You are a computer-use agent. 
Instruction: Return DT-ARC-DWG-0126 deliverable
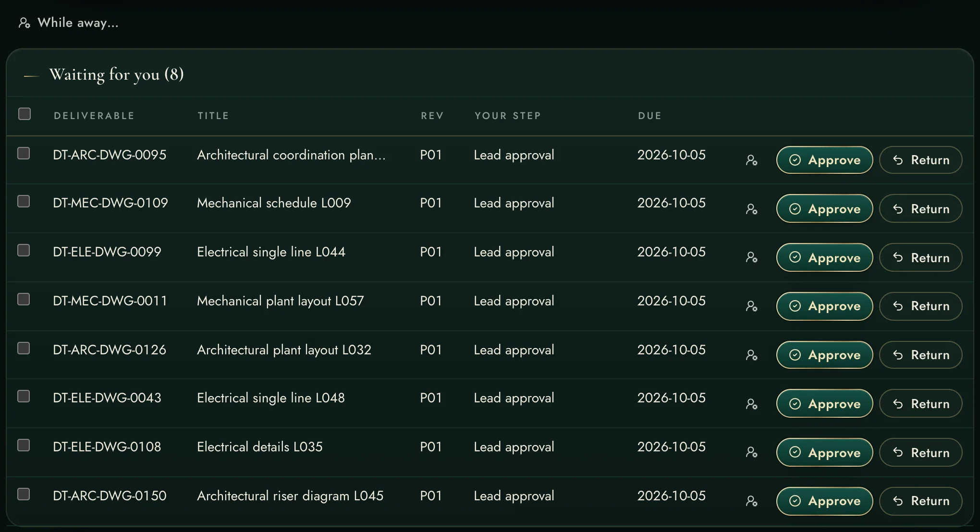coord(920,355)
